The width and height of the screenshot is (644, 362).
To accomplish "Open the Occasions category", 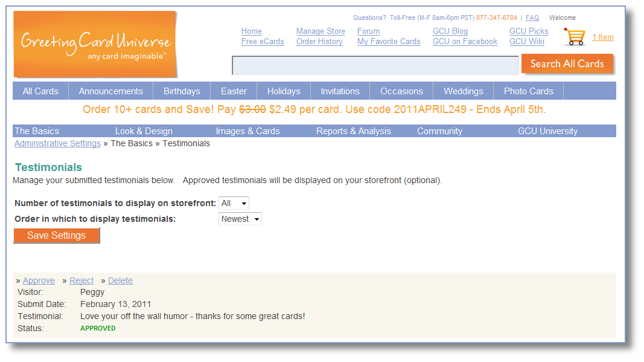I will pyautogui.click(x=402, y=91).
